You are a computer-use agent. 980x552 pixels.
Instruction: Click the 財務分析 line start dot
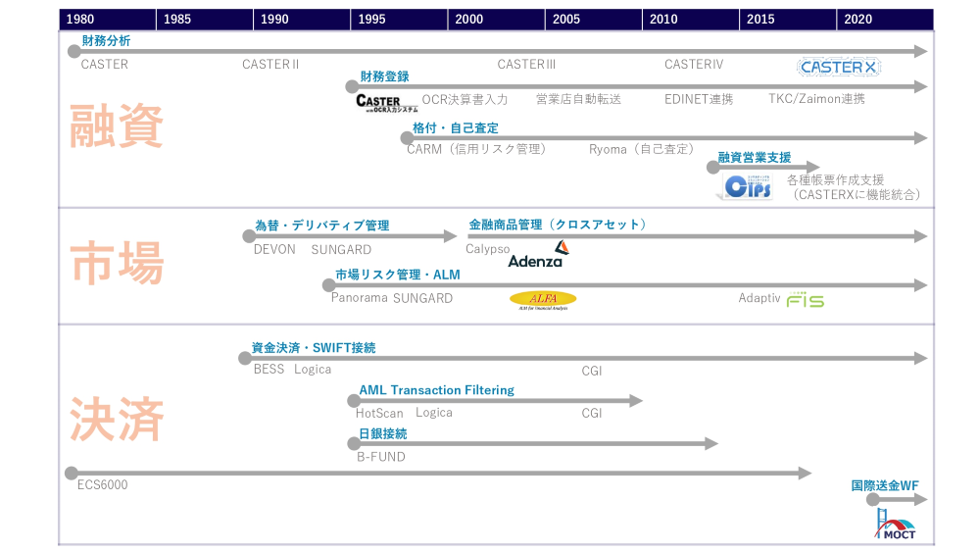(x=74, y=51)
